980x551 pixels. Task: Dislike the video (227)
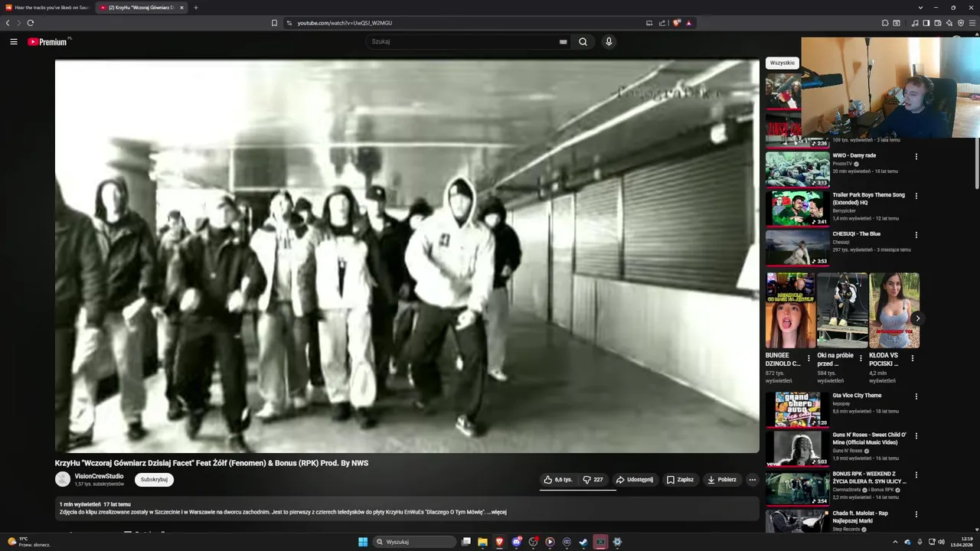coord(593,480)
